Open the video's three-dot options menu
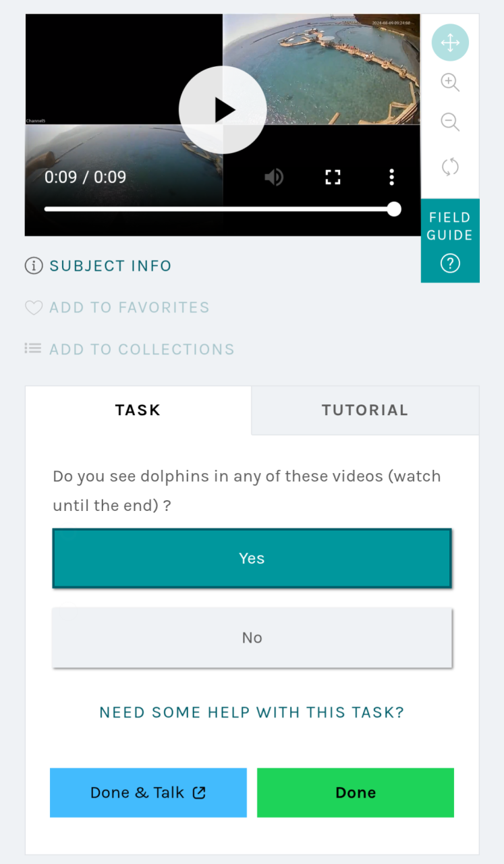 point(391,178)
